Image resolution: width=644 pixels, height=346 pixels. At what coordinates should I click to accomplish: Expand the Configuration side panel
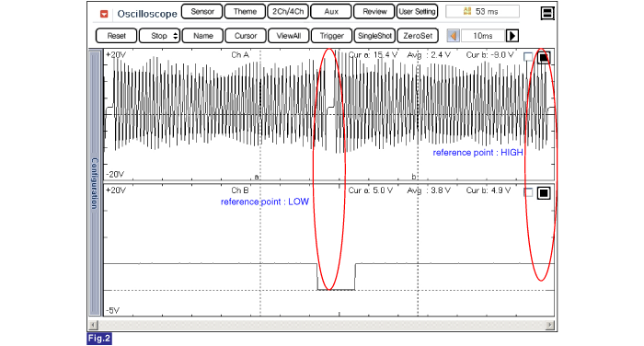95,183
